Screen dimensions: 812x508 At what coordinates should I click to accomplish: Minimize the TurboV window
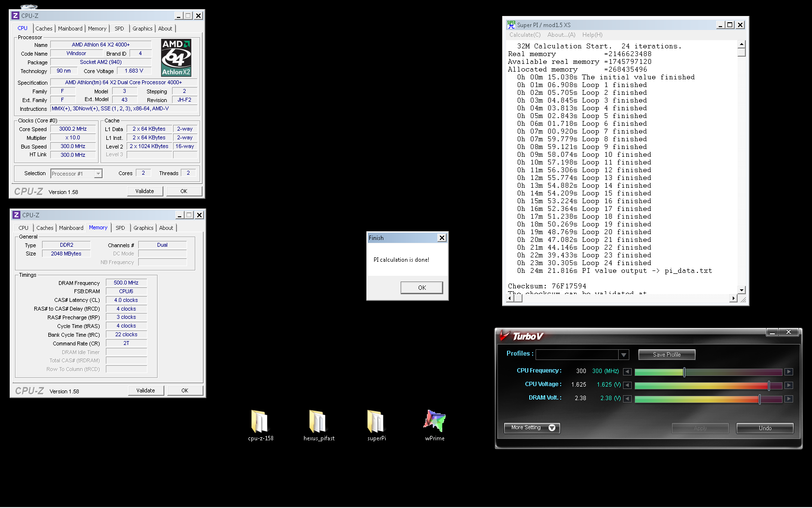772,332
